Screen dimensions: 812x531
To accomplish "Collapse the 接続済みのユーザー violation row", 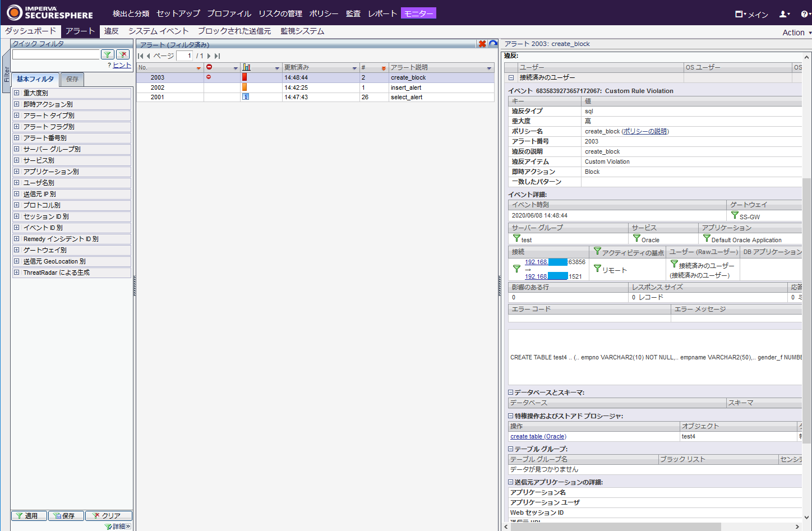I will 511,77.
